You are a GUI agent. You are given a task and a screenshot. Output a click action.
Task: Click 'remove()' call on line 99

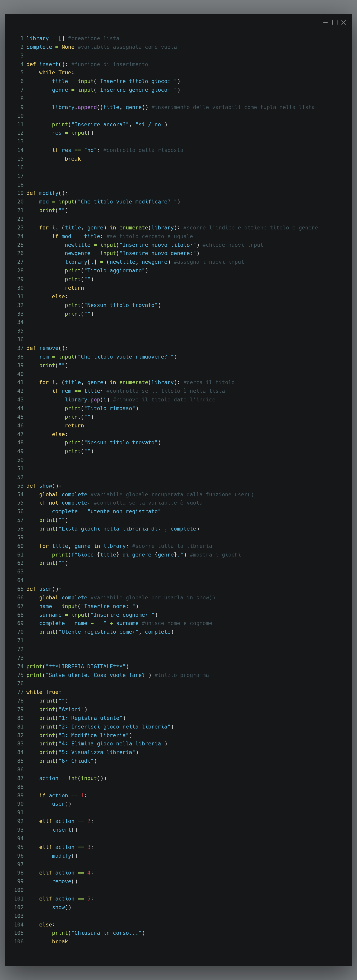pyautogui.click(x=65, y=881)
